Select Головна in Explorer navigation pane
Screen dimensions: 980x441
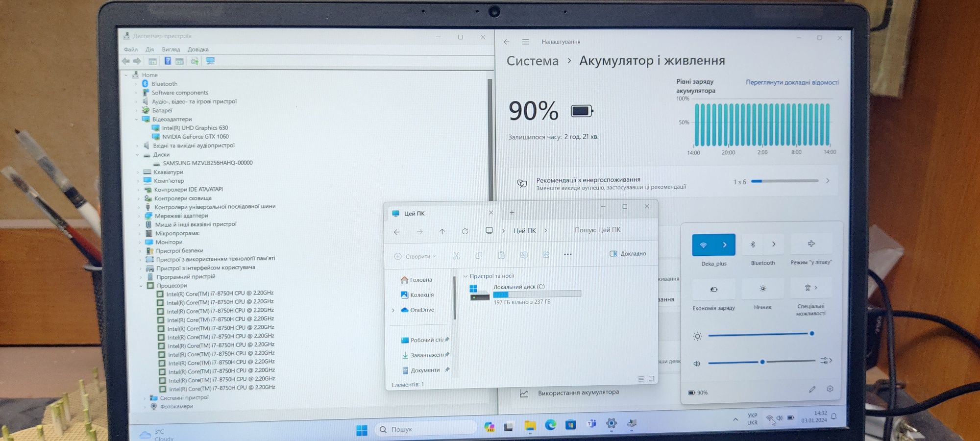coord(416,280)
